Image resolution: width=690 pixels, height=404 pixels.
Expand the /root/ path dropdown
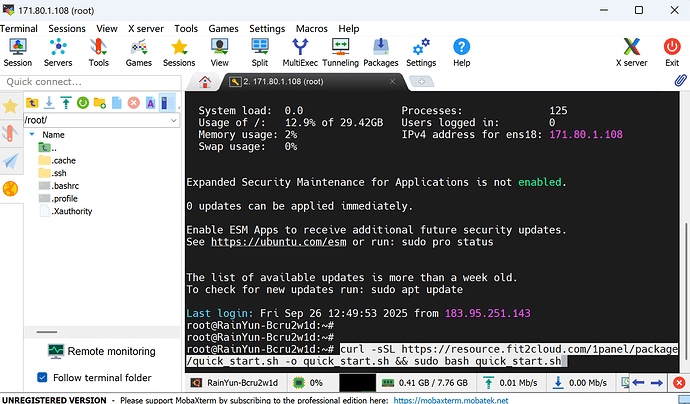(175, 120)
